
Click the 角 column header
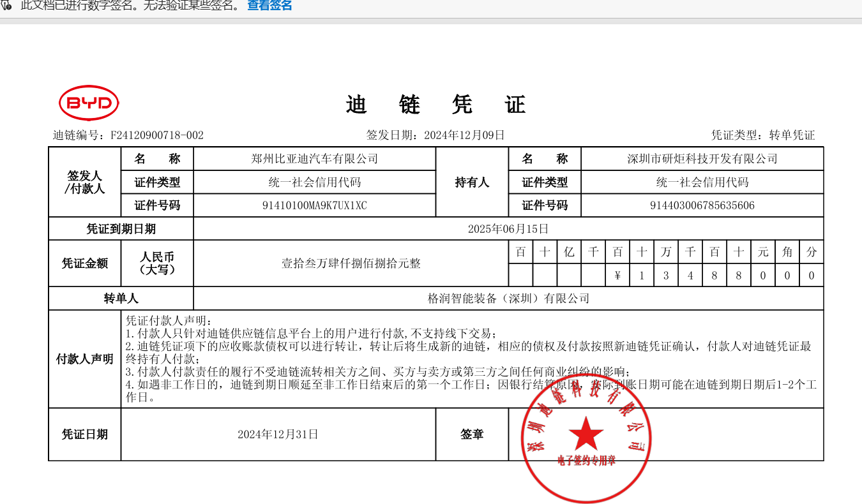tap(787, 252)
